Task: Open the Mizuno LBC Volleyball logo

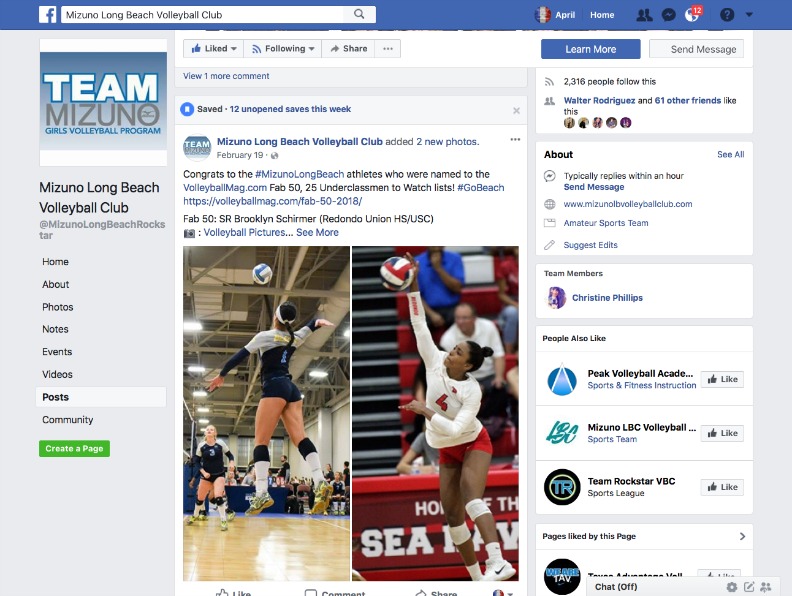Action: [562, 433]
